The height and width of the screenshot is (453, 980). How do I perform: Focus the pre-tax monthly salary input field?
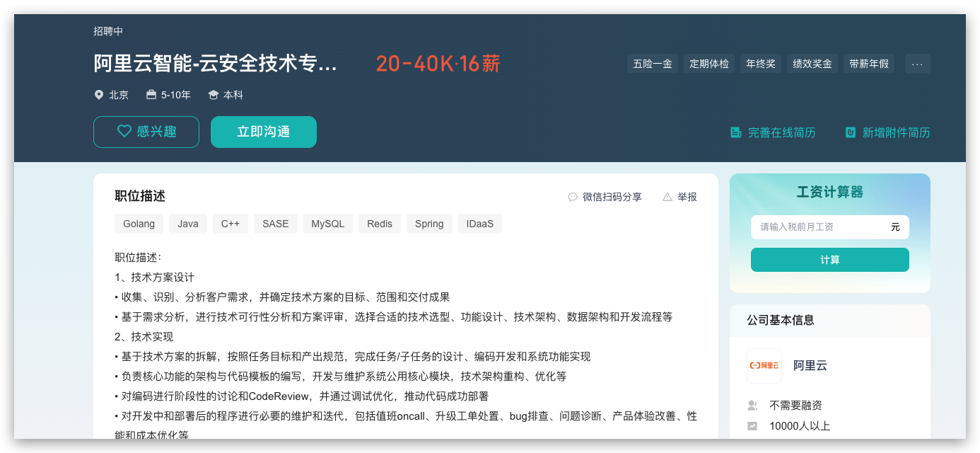point(830,227)
